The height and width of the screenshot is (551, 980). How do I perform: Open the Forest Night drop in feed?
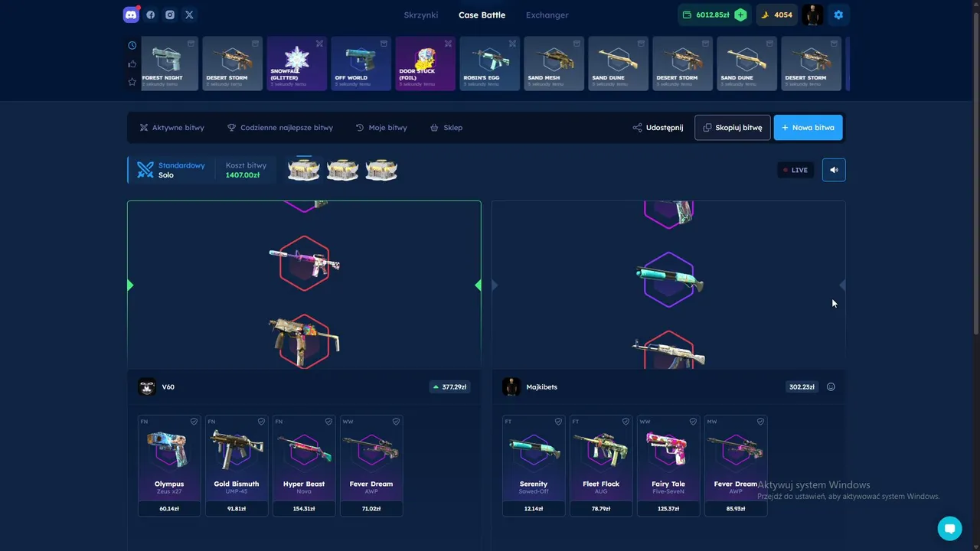[x=168, y=64]
